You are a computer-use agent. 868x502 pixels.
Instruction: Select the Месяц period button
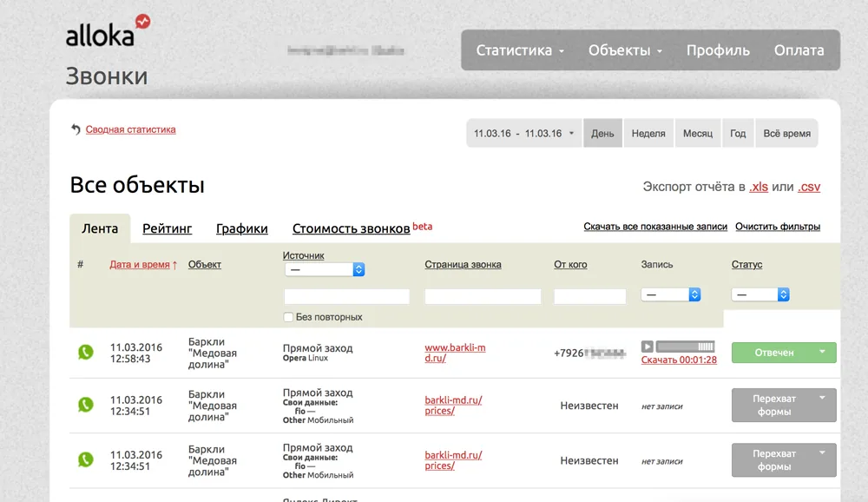(x=698, y=133)
